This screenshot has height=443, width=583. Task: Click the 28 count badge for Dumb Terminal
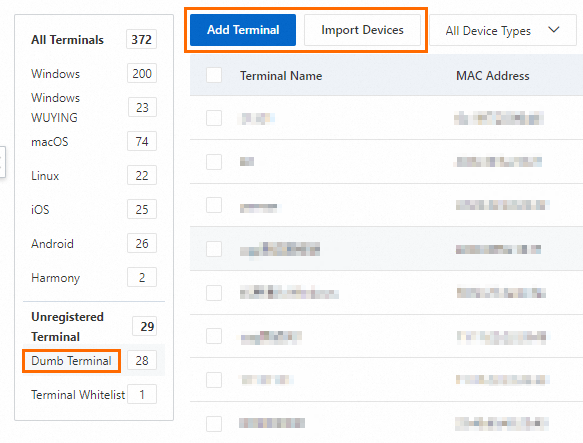pyautogui.click(x=142, y=360)
